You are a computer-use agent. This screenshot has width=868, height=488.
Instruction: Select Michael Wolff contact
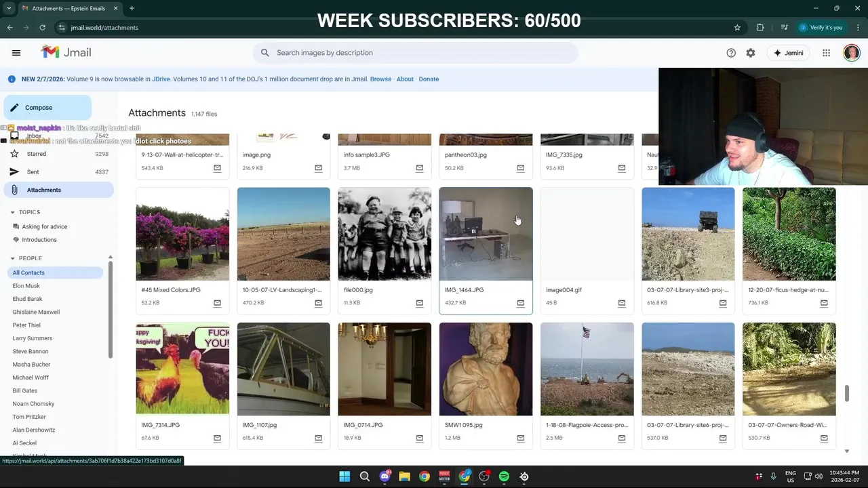pyautogui.click(x=31, y=378)
